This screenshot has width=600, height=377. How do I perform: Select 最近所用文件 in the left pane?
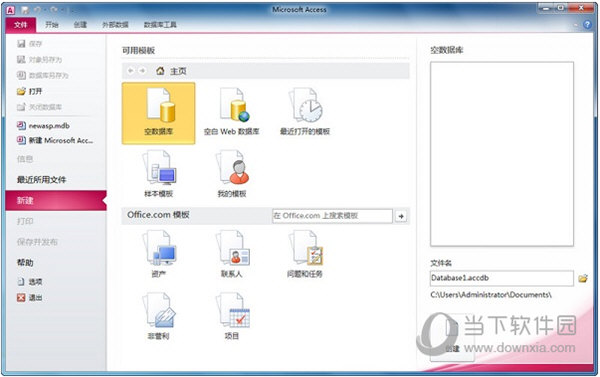(x=41, y=180)
